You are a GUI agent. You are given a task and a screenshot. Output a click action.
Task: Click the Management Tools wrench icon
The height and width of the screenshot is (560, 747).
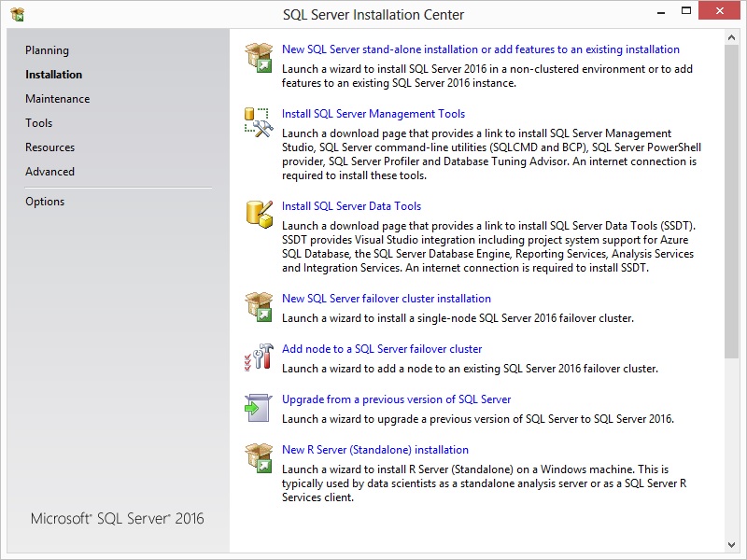tap(259, 122)
